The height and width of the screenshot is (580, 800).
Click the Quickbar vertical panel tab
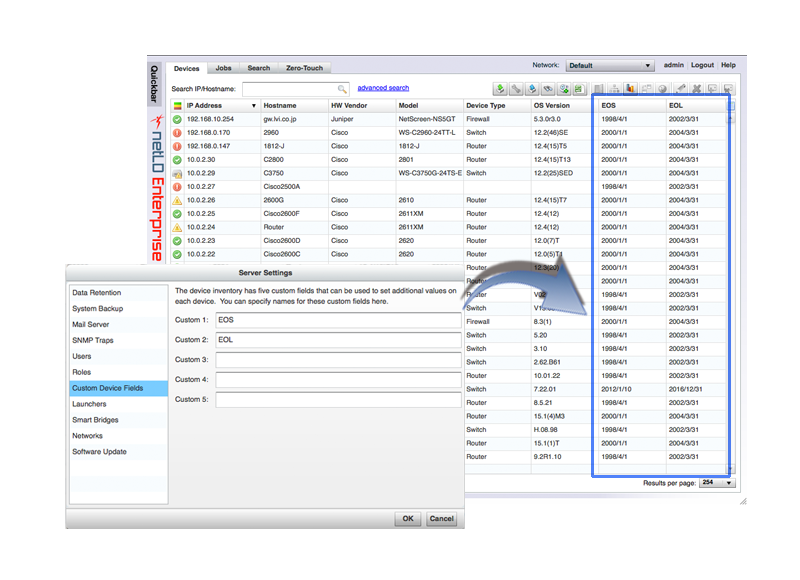155,84
